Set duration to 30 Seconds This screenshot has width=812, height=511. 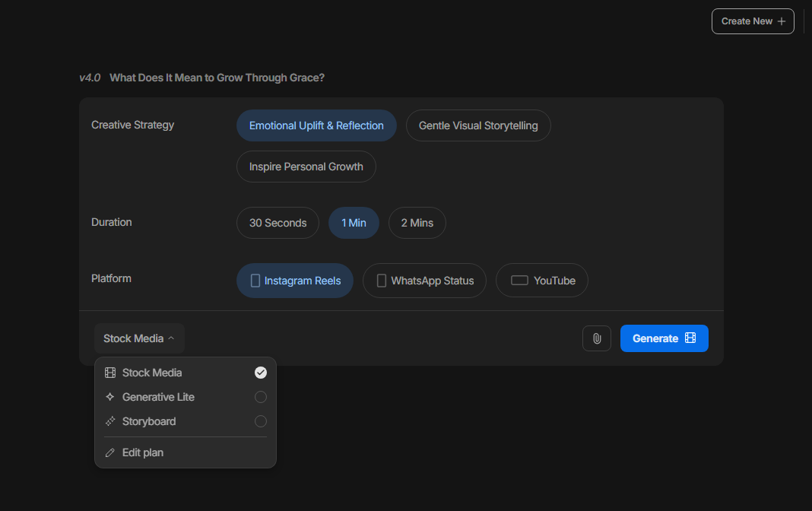(x=278, y=223)
